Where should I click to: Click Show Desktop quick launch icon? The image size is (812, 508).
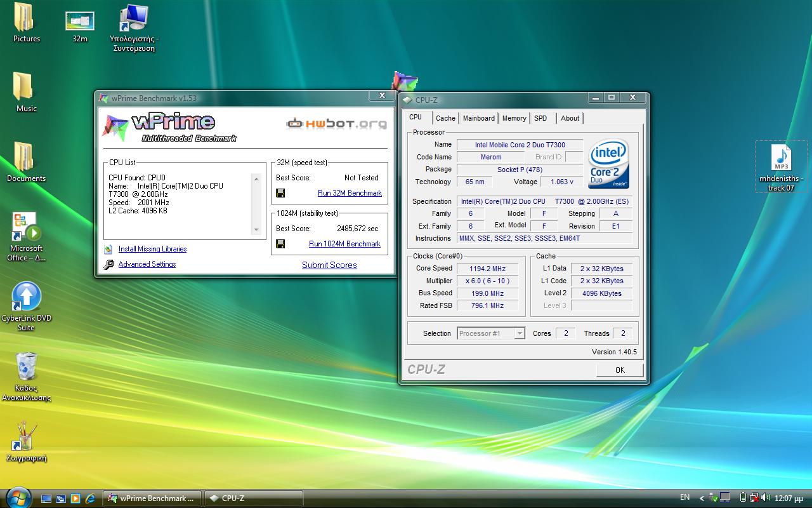[46, 498]
